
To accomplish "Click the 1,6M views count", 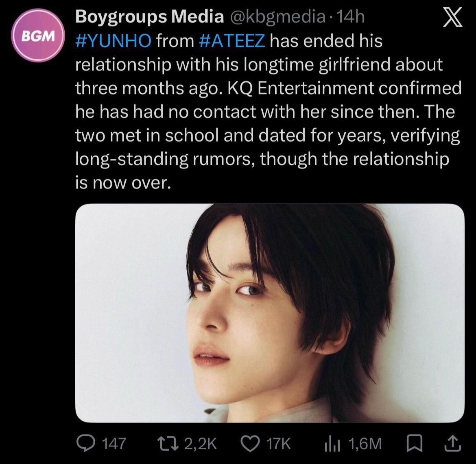I will (365, 444).
